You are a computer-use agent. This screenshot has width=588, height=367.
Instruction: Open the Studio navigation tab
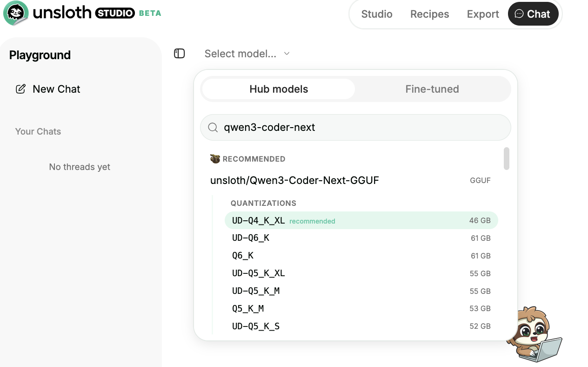click(376, 14)
